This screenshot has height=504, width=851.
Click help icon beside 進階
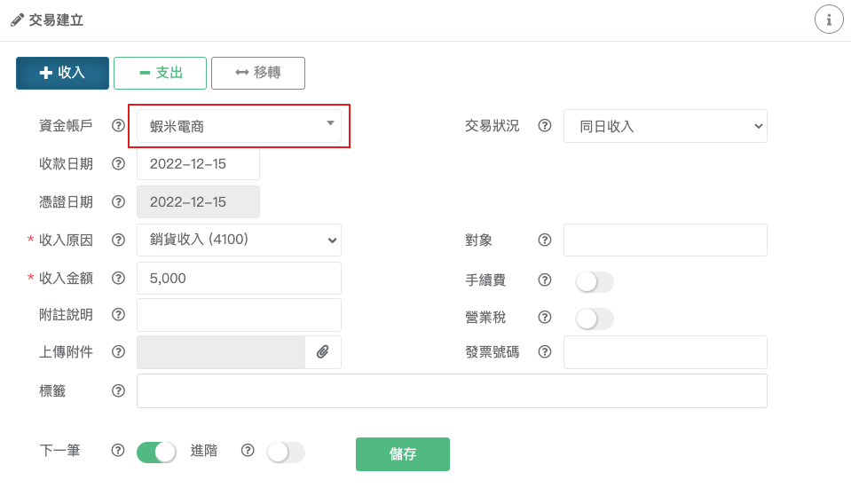(248, 450)
